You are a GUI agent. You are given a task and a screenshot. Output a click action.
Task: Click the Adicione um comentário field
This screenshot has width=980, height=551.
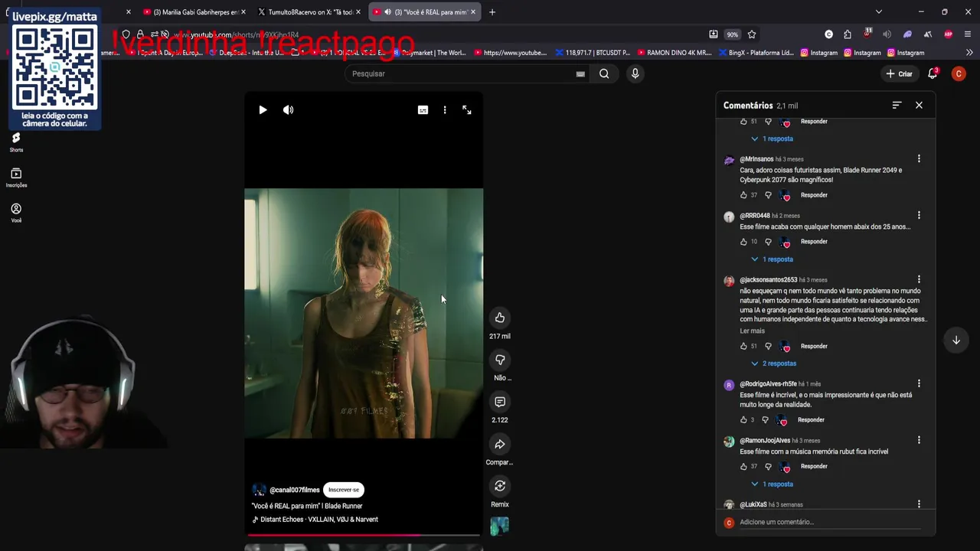coord(829,522)
